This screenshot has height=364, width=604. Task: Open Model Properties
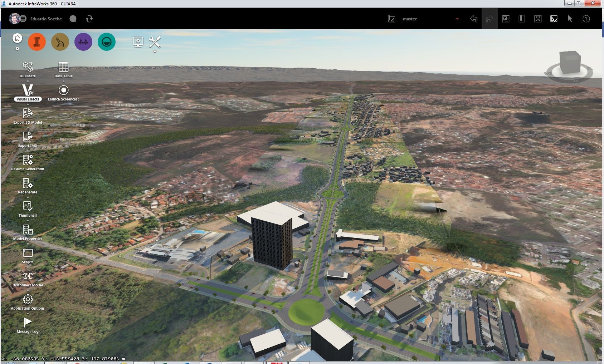(28, 230)
